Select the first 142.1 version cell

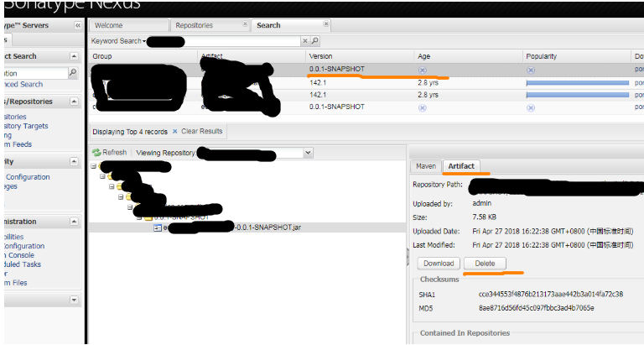click(x=318, y=82)
